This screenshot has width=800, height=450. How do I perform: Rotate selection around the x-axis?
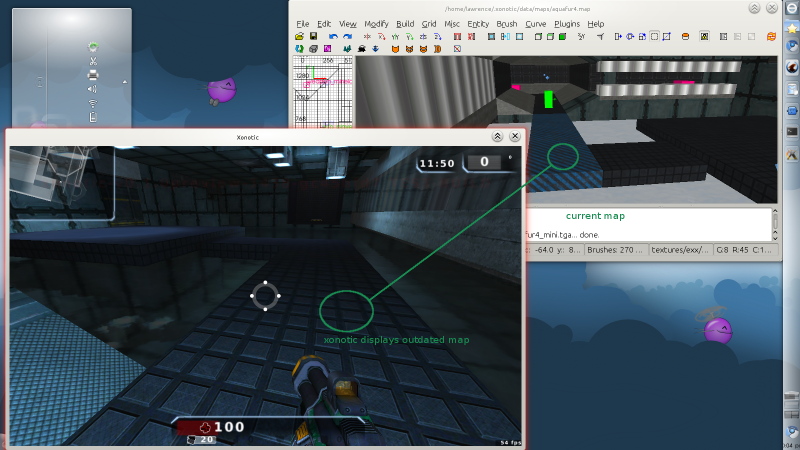(382, 37)
